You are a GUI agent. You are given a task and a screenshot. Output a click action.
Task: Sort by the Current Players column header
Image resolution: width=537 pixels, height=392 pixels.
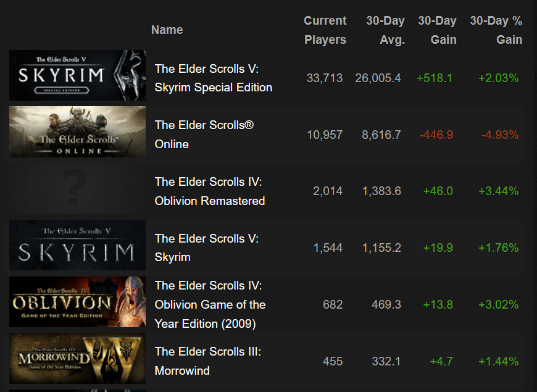(x=325, y=30)
